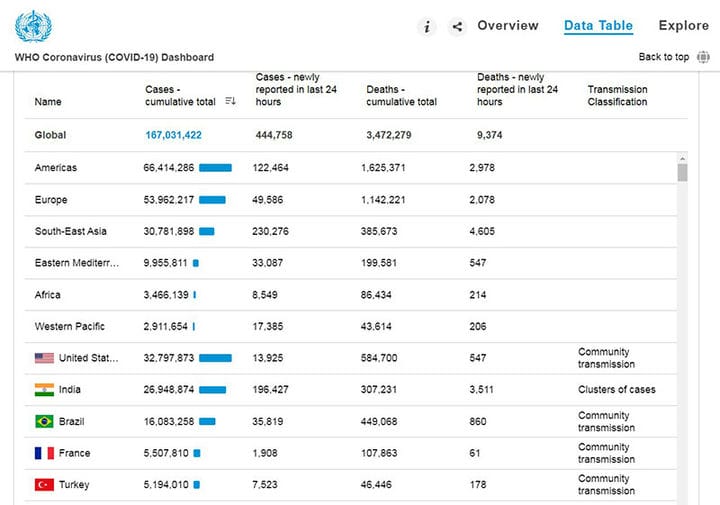Click the India flag icon
This screenshot has height=505, width=720.
tap(44, 390)
